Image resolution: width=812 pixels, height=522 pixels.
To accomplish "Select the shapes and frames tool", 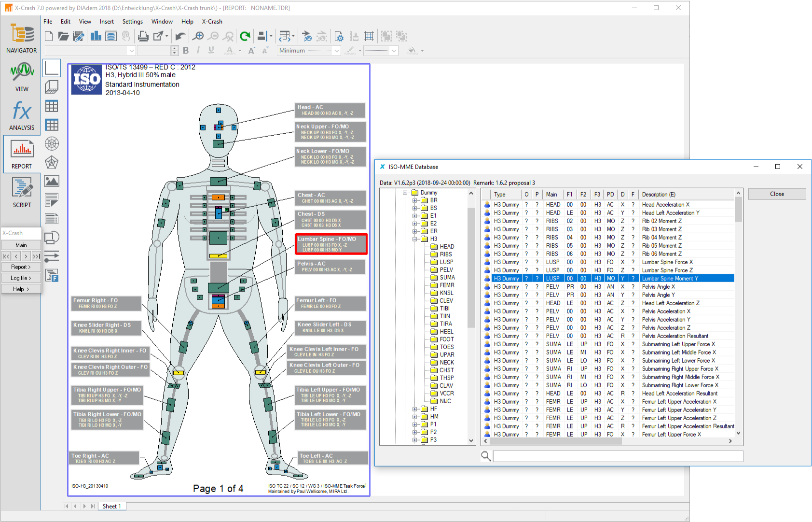I will point(52,237).
